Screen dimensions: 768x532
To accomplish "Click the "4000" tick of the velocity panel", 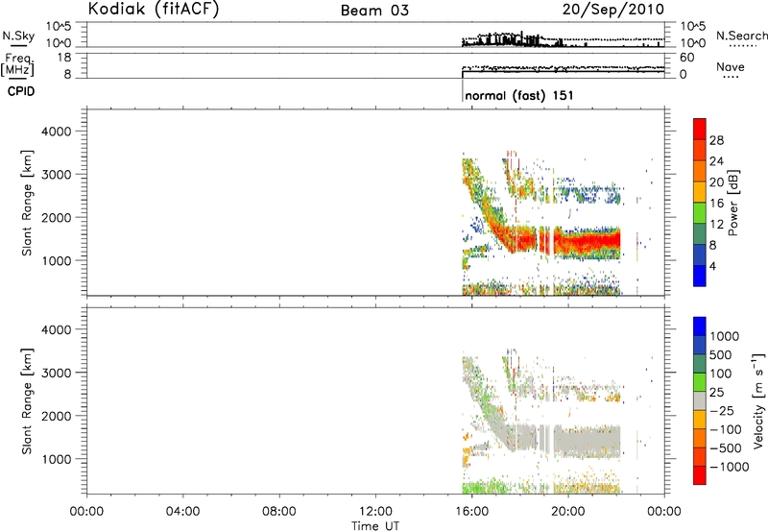I will click(57, 329).
